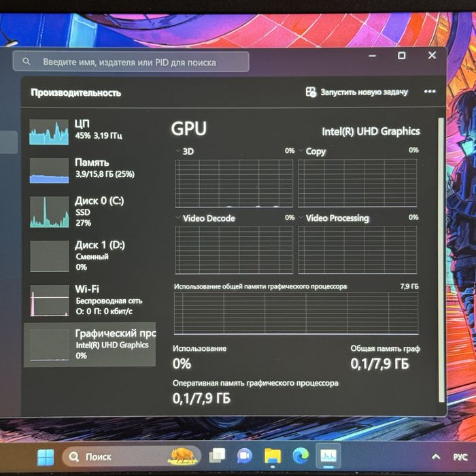Click the Run new task icon
The image size is (476, 476).
[x=311, y=92]
